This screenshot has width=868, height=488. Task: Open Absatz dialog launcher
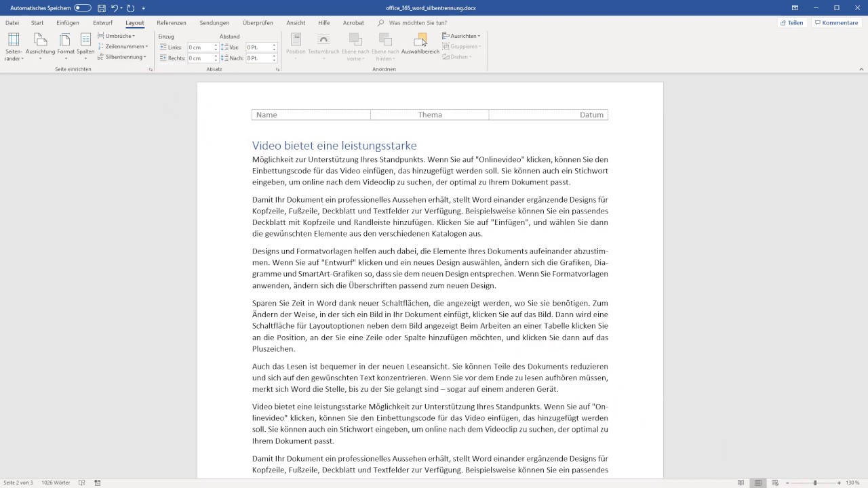[x=277, y=69]
